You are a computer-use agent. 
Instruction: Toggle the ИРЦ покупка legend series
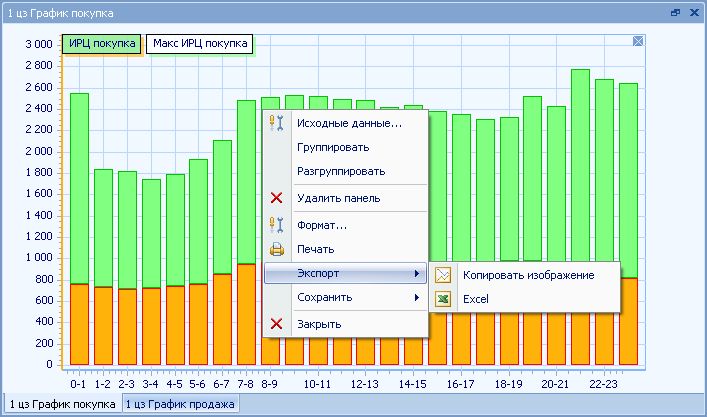coord(100,44)
